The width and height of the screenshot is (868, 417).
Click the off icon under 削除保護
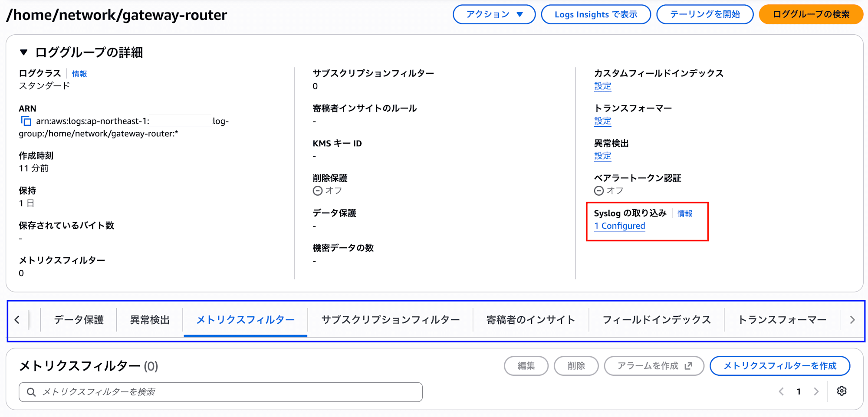[318, 190]
